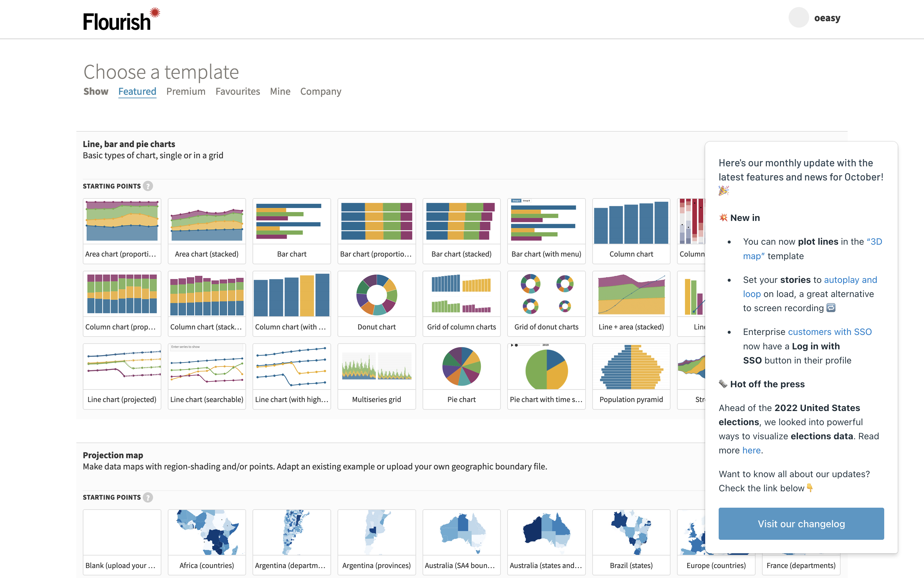Switch to the Featured tab
The width and height of the screenshot is (924, 578).
[137, 92]
